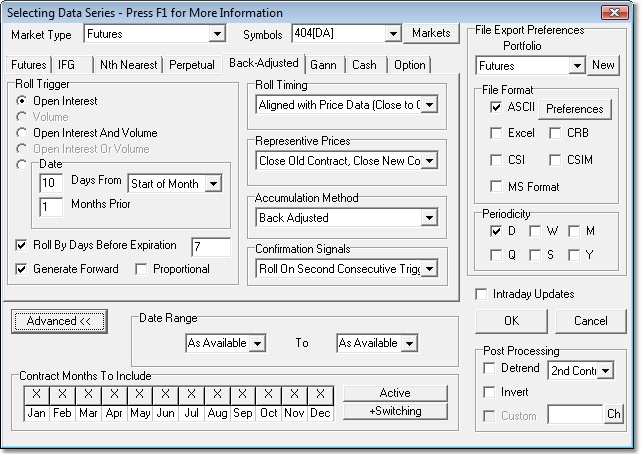Check the Intraday Updates option
The height and width of the screenshot is (456, 641).
tap(484, 294)
